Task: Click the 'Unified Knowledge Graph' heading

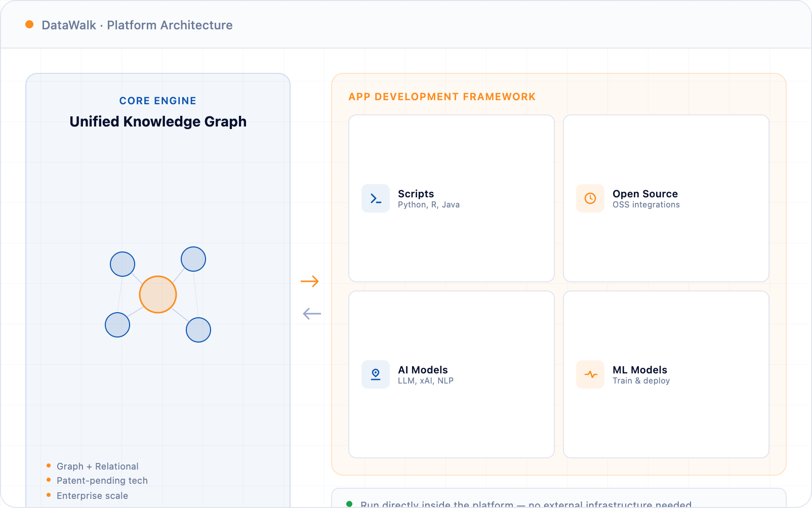Action: coord(158,121)
